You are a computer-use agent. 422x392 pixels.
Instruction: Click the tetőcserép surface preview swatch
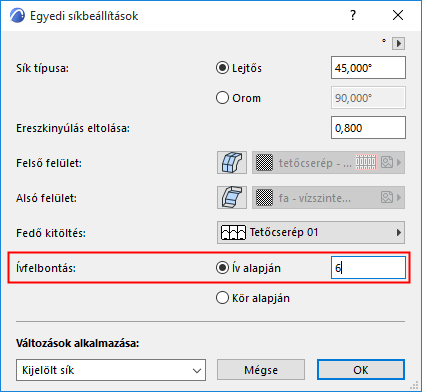[264, 163]
